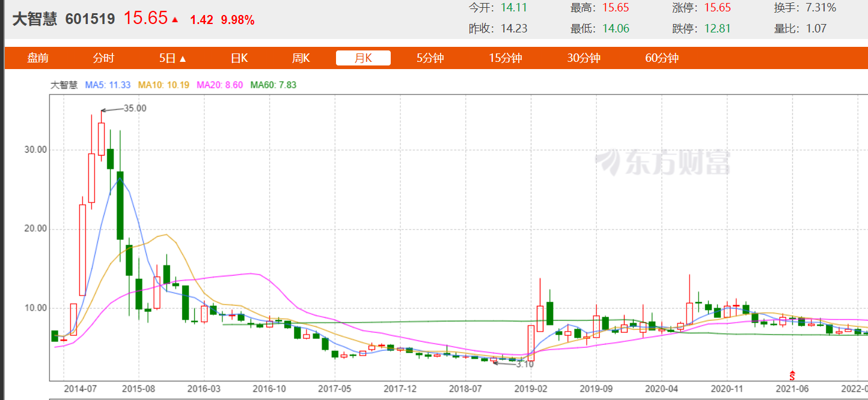Click the MA5: 11.33 legend label
This screenshot has width=868, height=400.
click(x=108, y=85)
